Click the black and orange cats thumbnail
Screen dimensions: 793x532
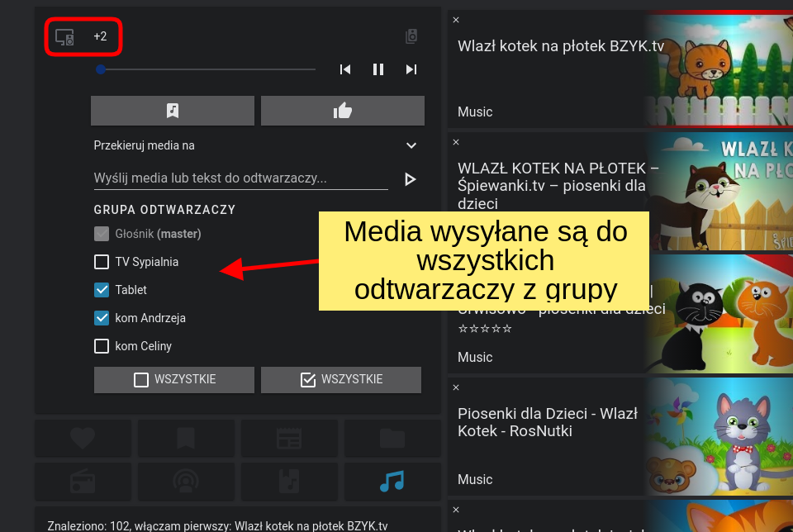(718, 314)
